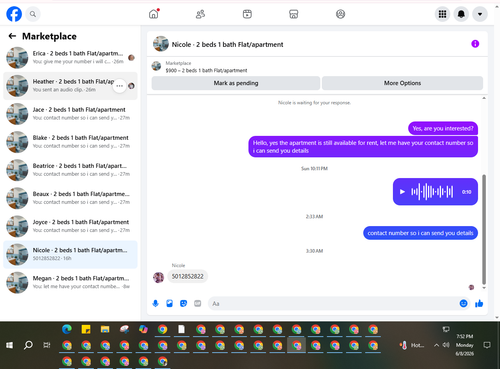Image resolution: width=500 pixels, height=369 pixels.
Task: Go back with the Marketplace arrow
Action: tap(12, 36)
